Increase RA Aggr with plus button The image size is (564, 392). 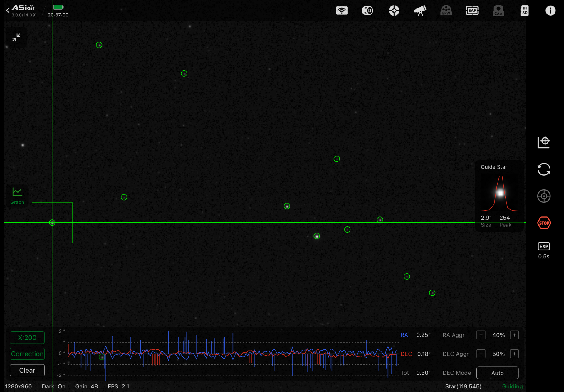point(514,335)
